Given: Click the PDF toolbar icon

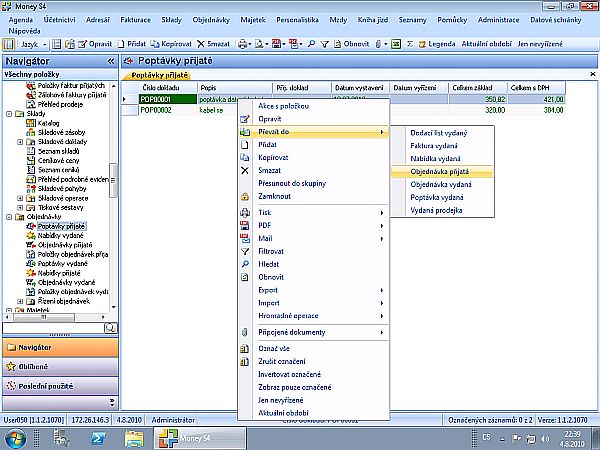Looking at the screenshot, I should [276, 44].
